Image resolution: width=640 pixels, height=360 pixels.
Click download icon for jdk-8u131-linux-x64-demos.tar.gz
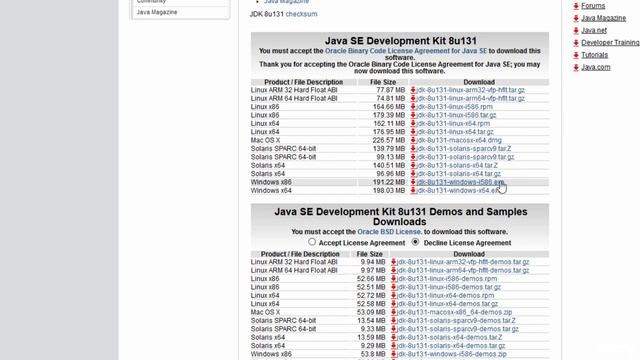click(x=393, y=304)
